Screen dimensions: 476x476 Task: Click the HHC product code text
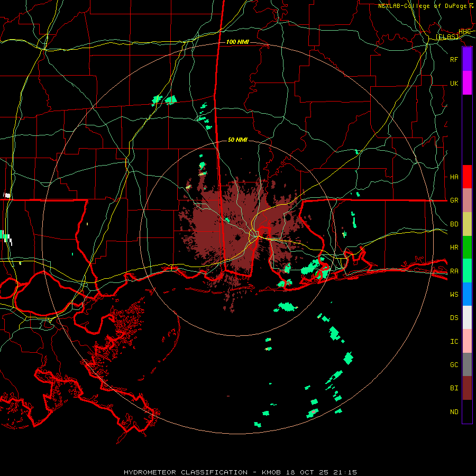[x=464, y=32]
